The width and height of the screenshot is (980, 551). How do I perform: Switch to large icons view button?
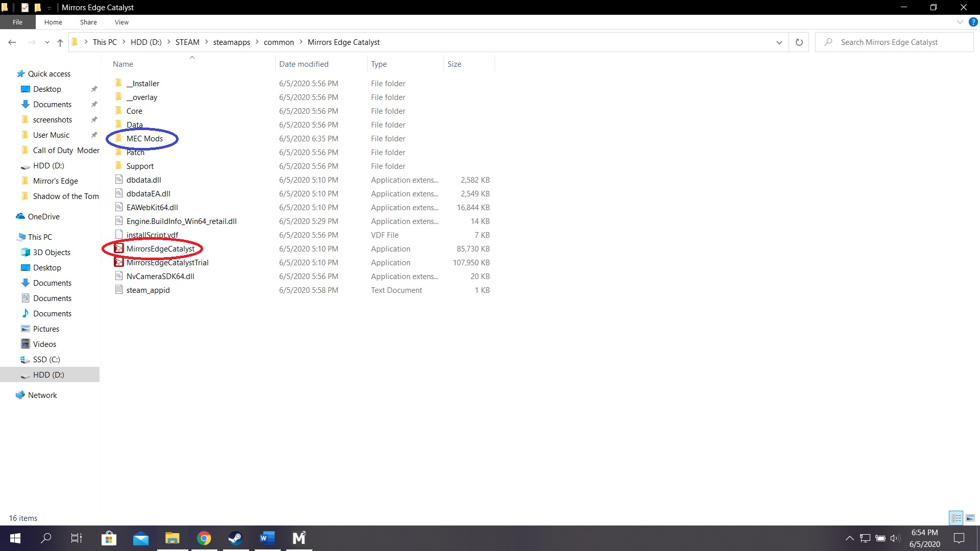[x=970, y=518]
